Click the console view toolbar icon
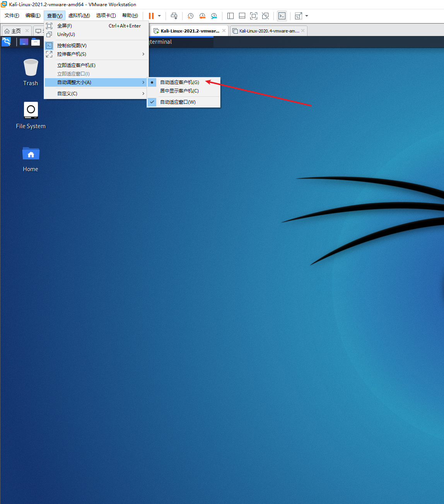Image resolution: width=444 pixels, height=504 pixels. coord(282,16)
